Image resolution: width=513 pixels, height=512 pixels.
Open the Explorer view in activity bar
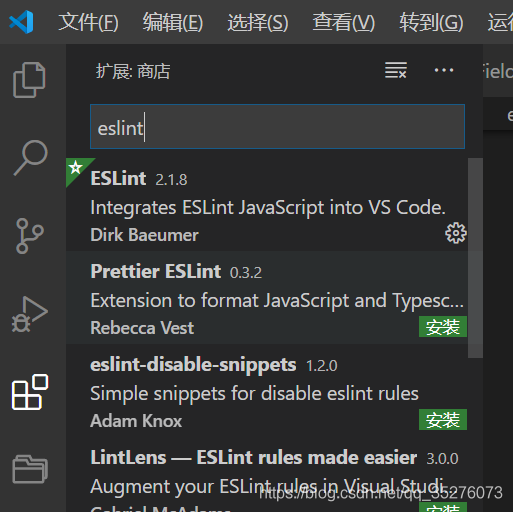pos(29,80)
